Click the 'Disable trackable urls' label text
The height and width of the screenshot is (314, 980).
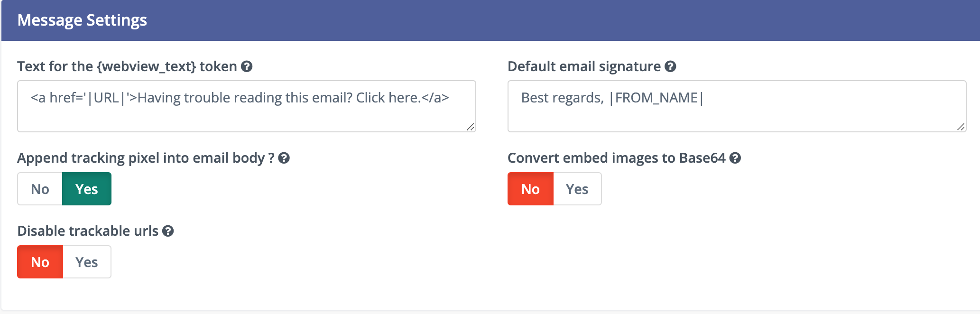click(x=88, y=231)
